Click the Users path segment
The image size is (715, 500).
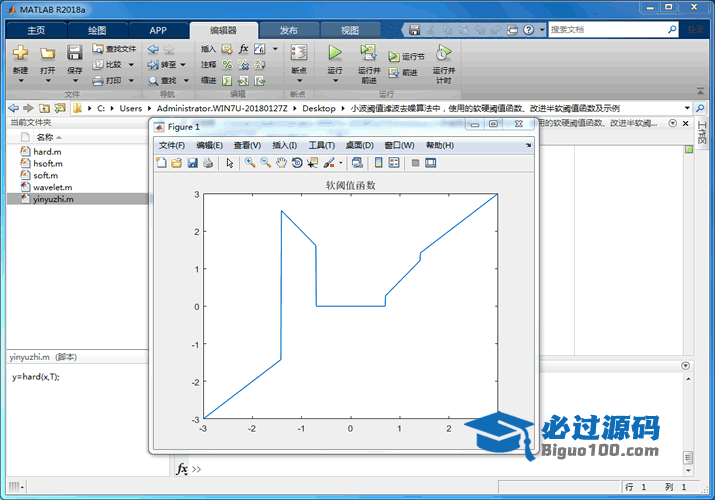(131, 108)
